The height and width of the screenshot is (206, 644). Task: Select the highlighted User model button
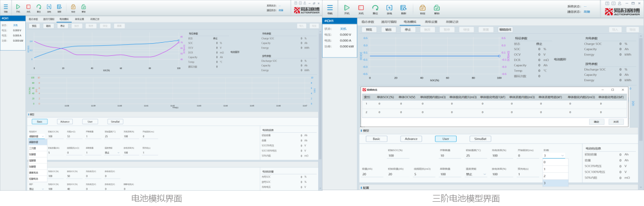[x=446, y=139]
